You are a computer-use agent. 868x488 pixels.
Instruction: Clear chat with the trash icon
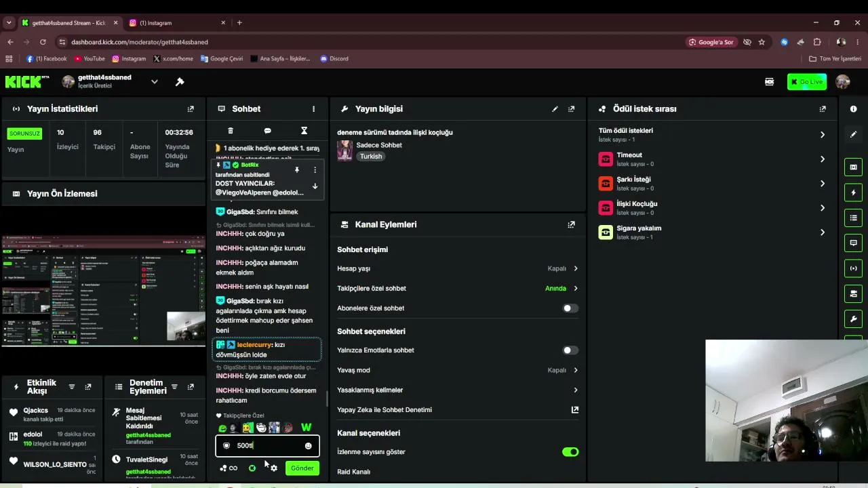(231, 130)
